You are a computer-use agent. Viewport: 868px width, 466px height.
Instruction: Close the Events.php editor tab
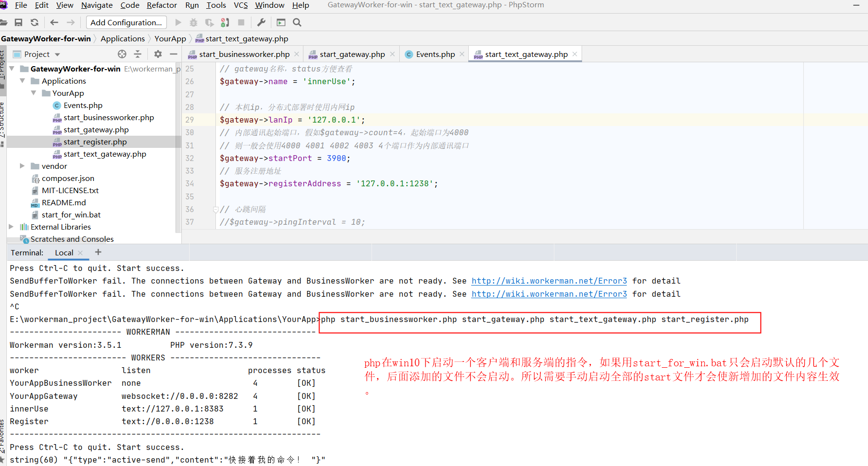[x=462, y=54]
